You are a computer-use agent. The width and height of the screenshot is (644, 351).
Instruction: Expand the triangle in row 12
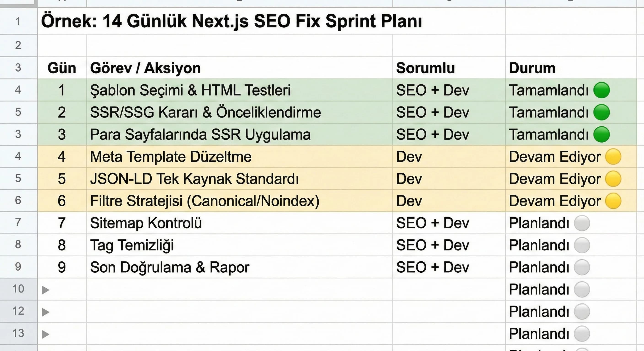coord(45,312)
